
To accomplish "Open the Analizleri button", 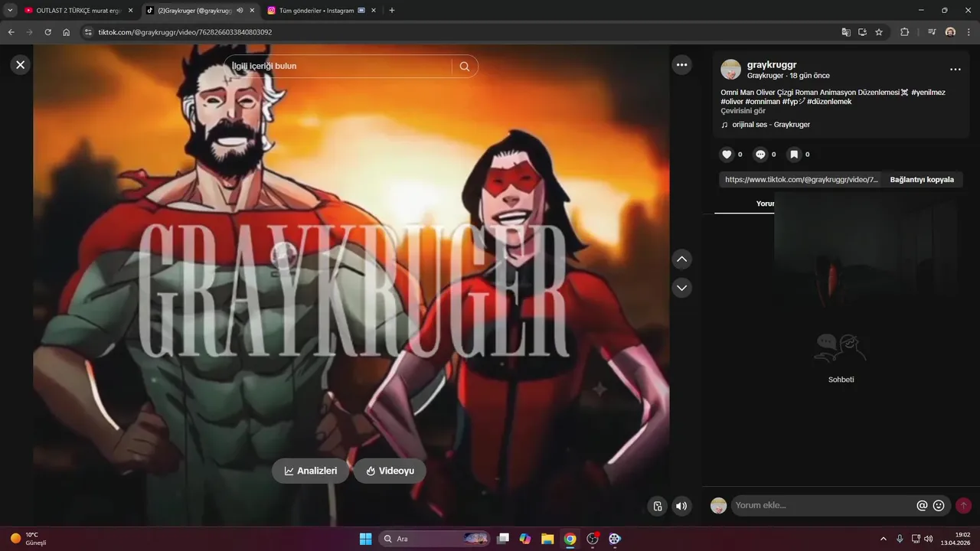I will [310, 471].
